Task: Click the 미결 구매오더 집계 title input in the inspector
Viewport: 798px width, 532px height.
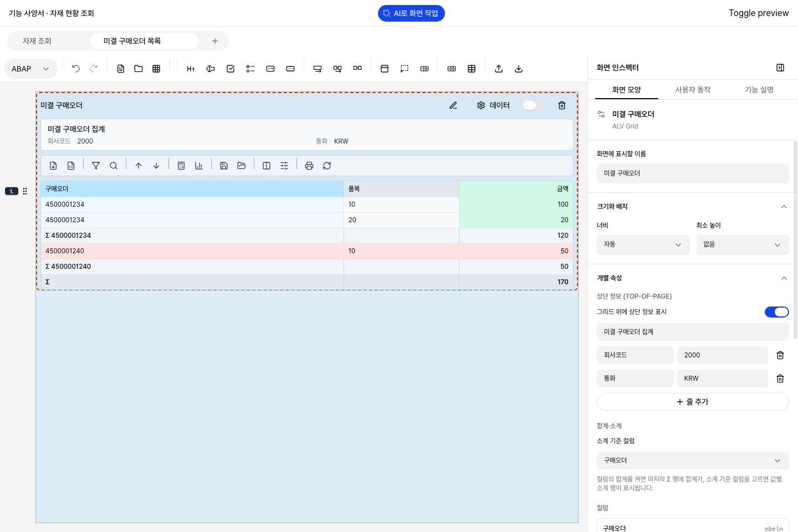Action: [x=693, y=332]
